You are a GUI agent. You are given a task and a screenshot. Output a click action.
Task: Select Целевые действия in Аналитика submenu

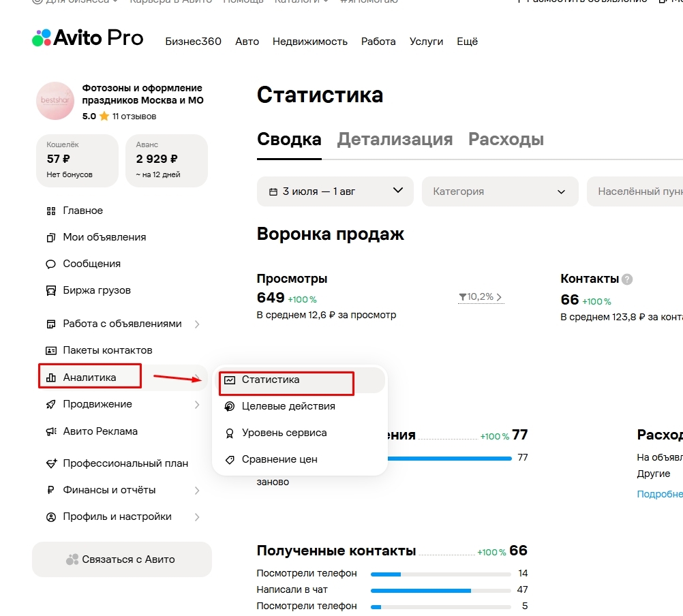click(300, 407)
